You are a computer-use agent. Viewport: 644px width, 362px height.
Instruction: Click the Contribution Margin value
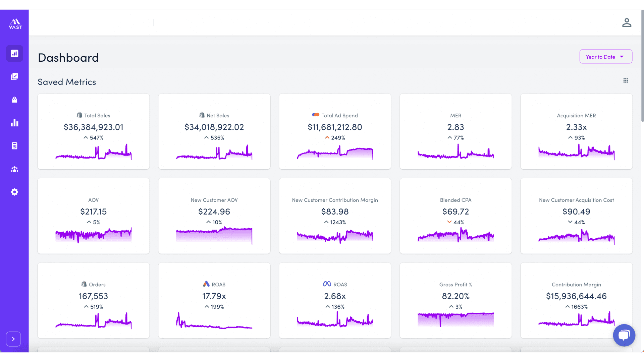[x=576, y=296]
